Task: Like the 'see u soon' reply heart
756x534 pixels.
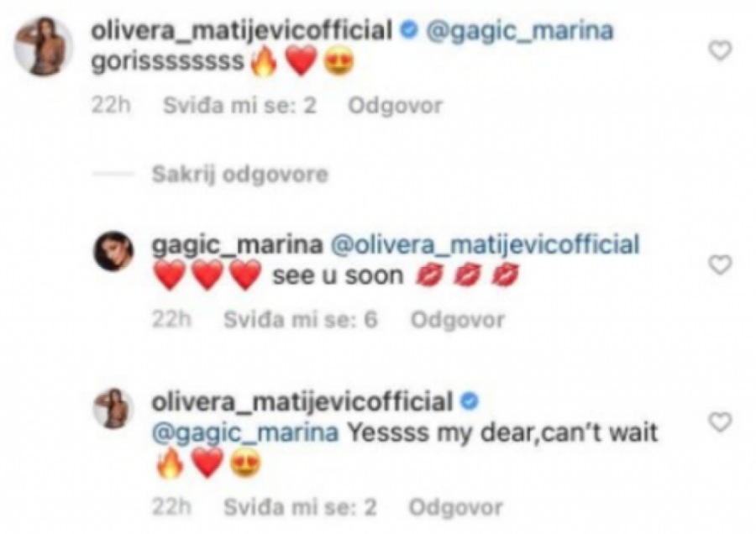Action: click(720, 264)
